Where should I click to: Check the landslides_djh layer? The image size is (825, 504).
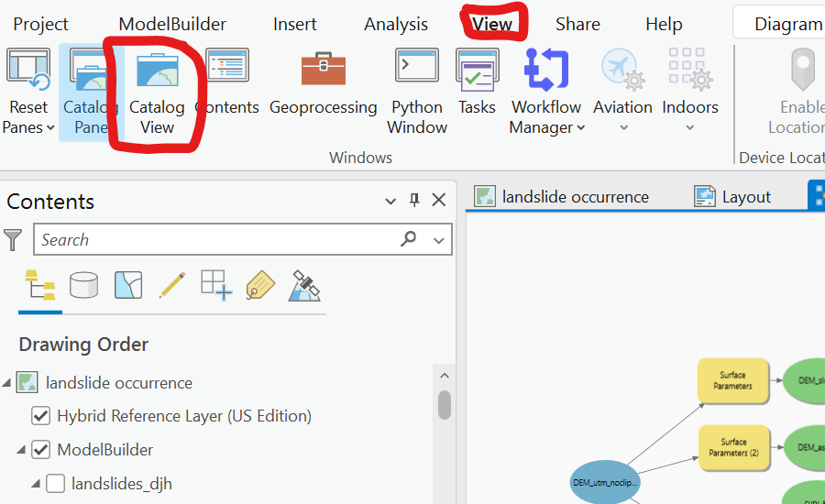(55, 484)
